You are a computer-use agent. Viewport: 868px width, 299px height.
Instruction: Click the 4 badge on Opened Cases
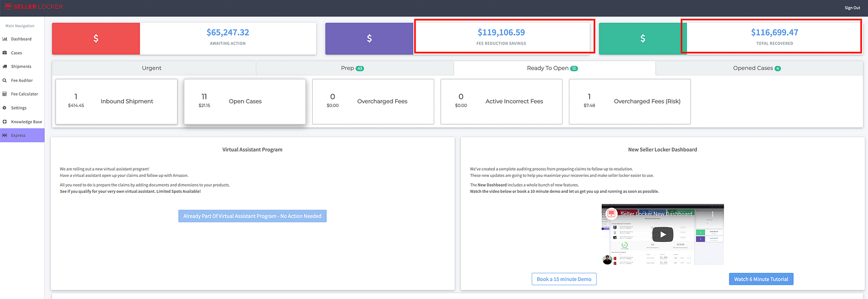778,68
